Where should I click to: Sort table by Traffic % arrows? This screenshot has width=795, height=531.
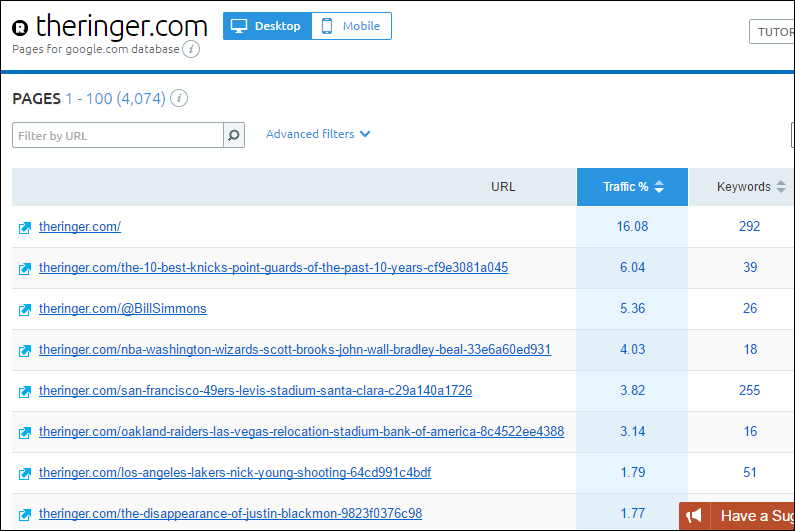point(659,187)
